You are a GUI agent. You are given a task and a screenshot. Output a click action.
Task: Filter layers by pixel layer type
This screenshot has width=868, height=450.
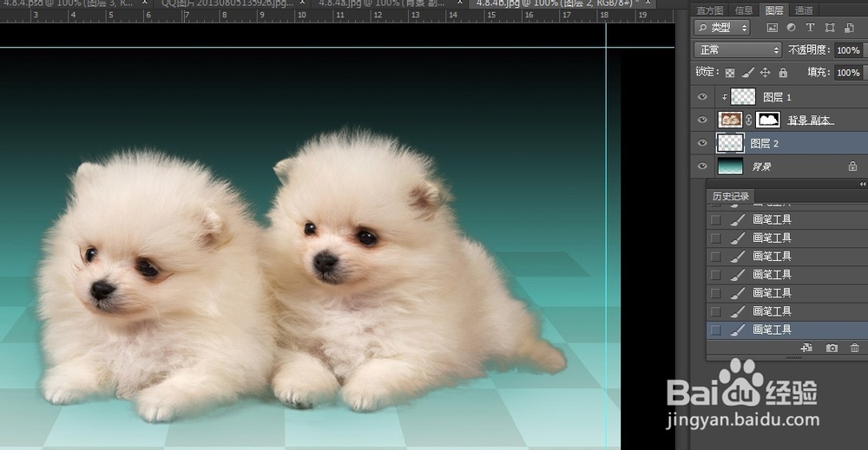tap(773, 27)
